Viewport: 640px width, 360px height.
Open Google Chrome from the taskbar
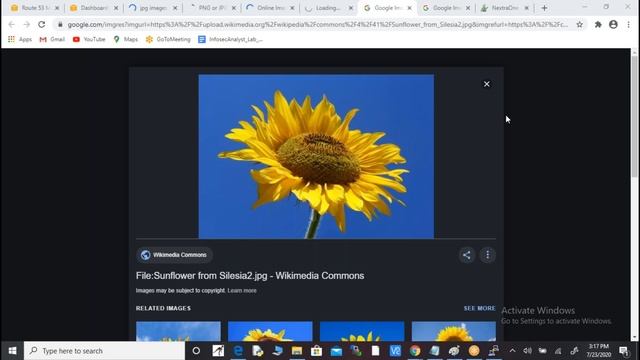click(415, 351)
